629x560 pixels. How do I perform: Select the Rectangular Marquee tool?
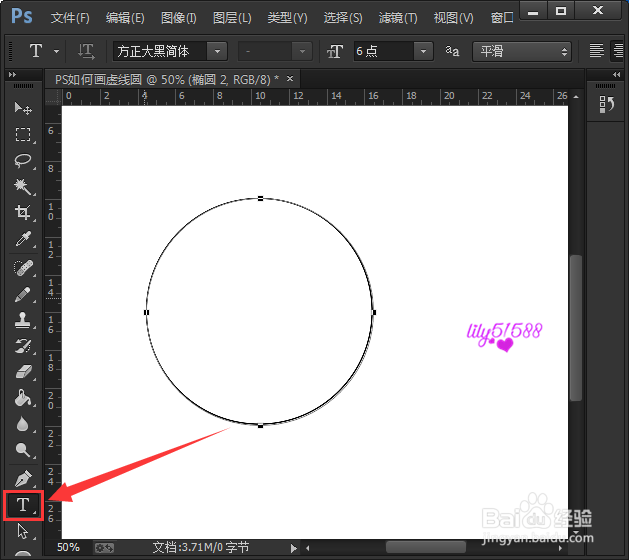coord(23,134)
